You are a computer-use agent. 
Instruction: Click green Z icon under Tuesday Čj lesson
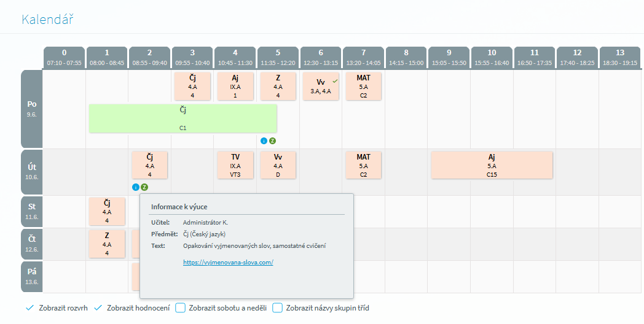(x=144, y=187)
